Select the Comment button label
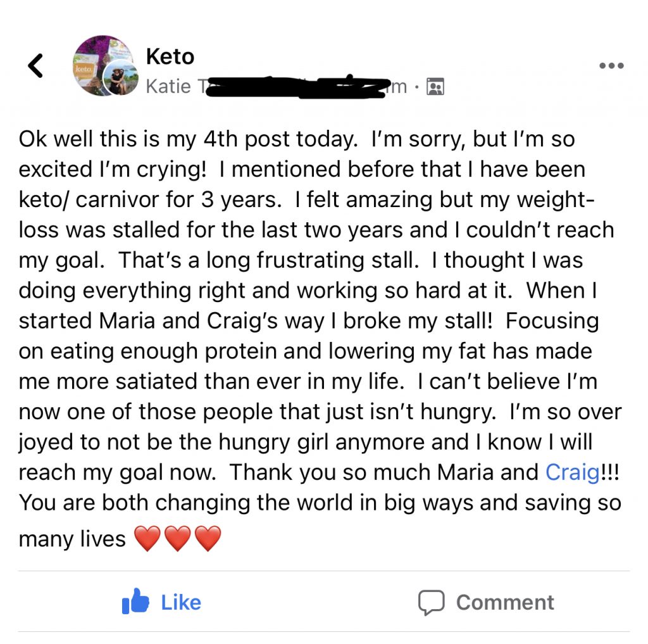The width and height of the screenshot is (648, 644). (x=505, y=603)
